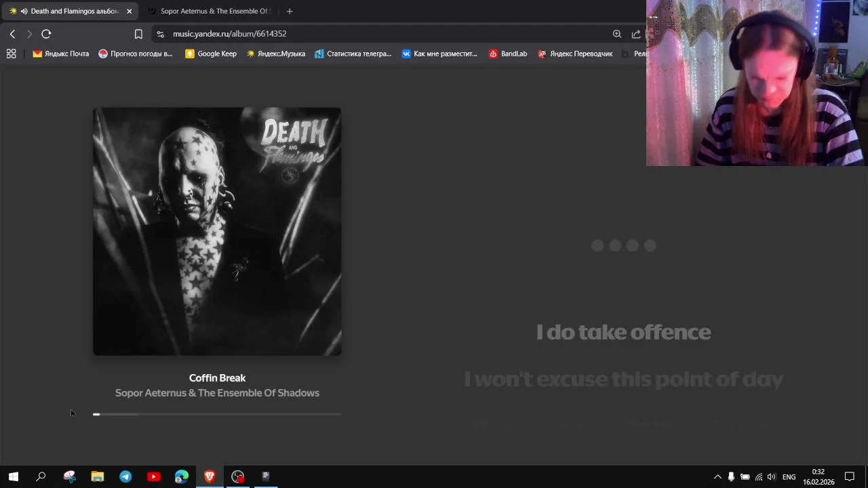Open Telegram from taskbar

pos(125,476)
